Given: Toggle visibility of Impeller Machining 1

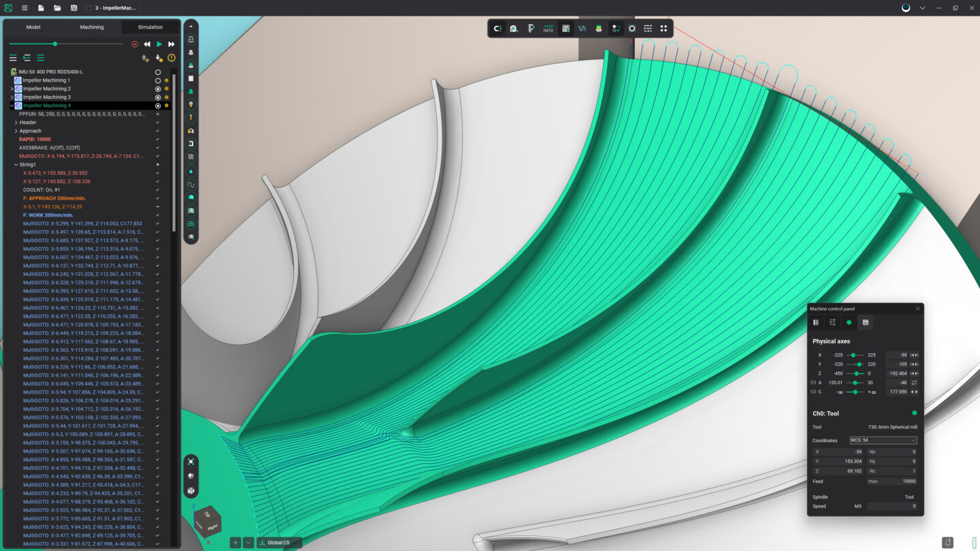Looking at the screenshot, I should coord(157,80).
